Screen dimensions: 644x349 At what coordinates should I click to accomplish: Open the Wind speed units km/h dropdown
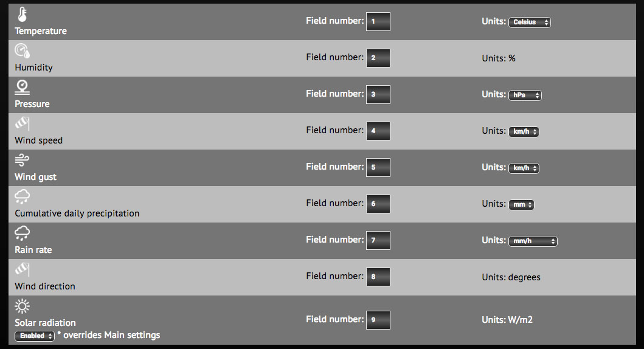click(524, 132)
